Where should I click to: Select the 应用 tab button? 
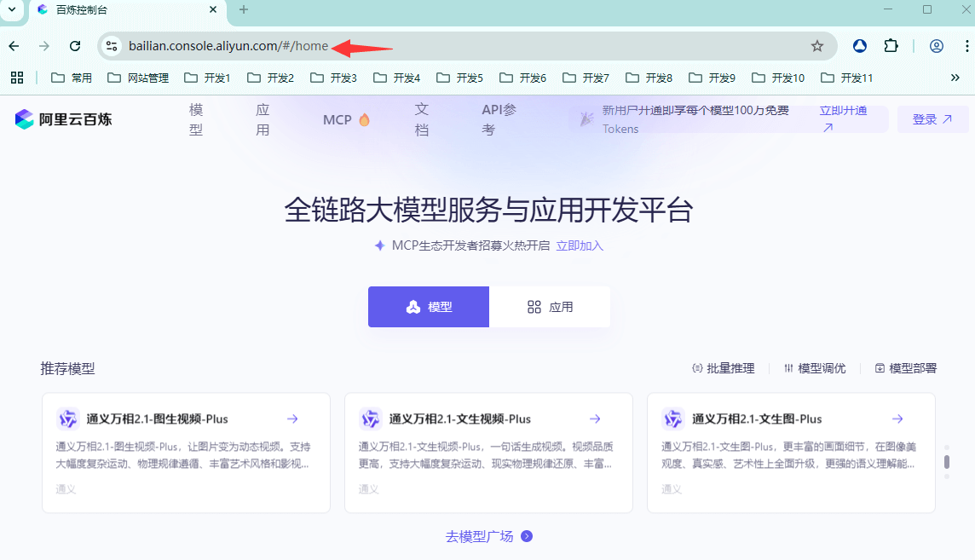[550, 306]
